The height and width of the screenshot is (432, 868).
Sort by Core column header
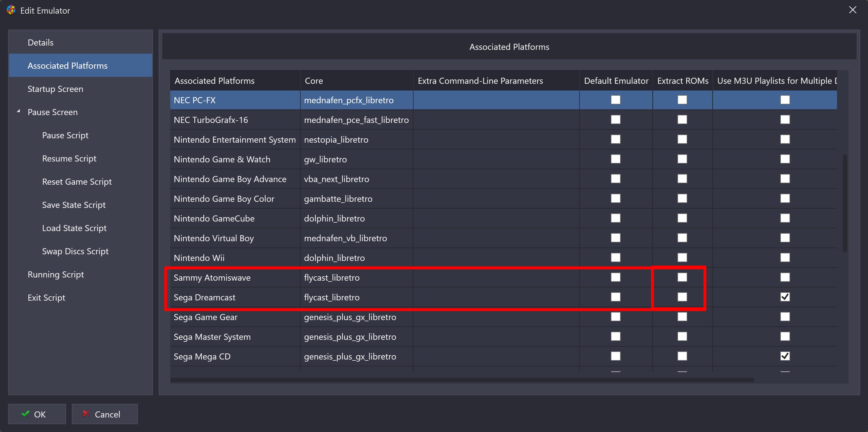tap(357, 81)
